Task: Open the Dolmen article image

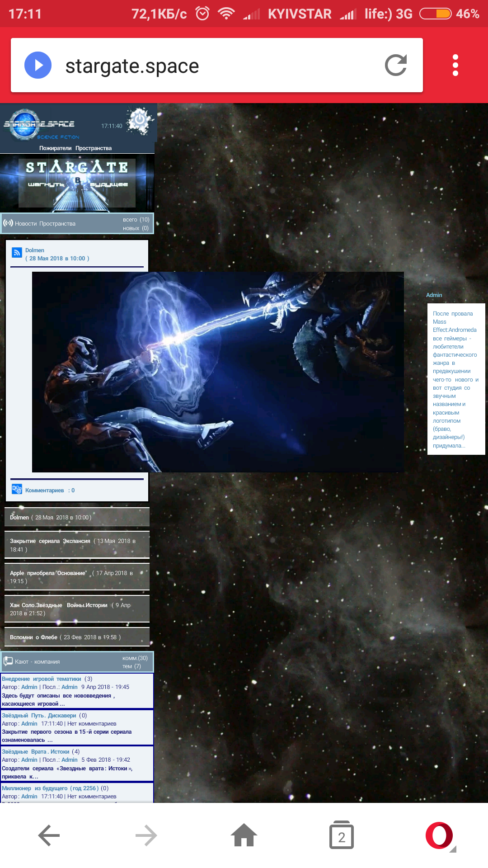Action: pos(217,372)
